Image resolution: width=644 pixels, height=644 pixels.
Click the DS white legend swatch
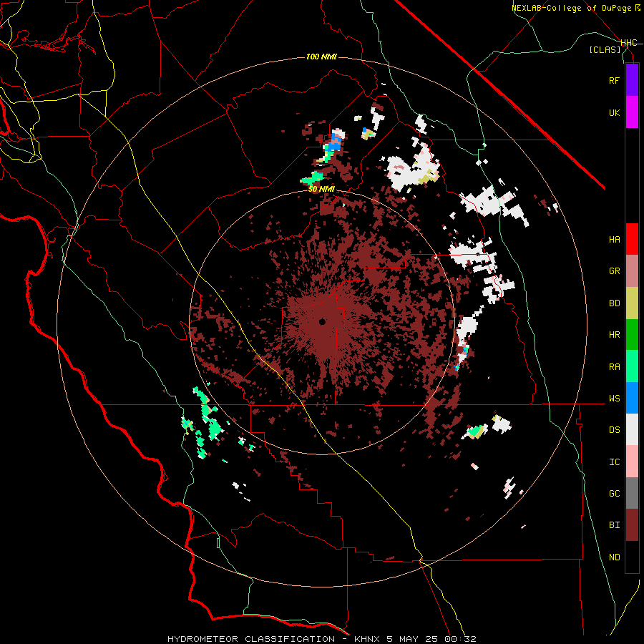(632, 429)
